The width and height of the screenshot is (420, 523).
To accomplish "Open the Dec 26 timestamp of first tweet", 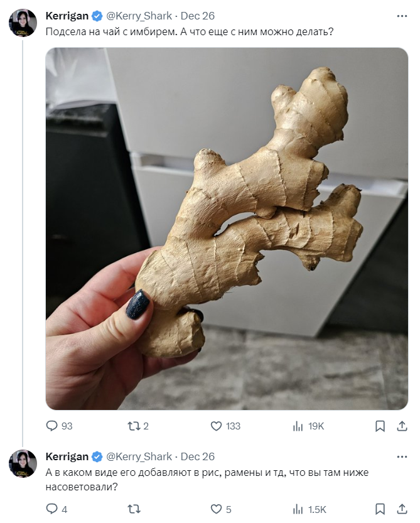I will (198, 16).
